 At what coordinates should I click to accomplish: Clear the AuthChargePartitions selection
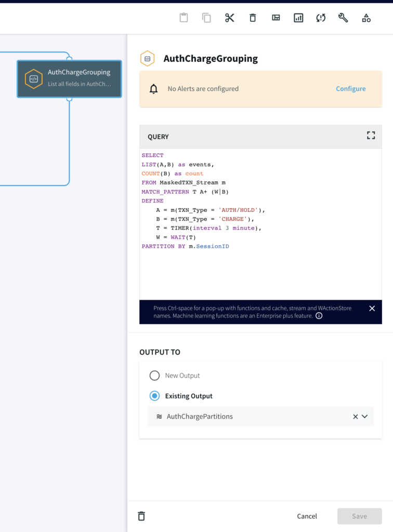[x=356, y=417]
